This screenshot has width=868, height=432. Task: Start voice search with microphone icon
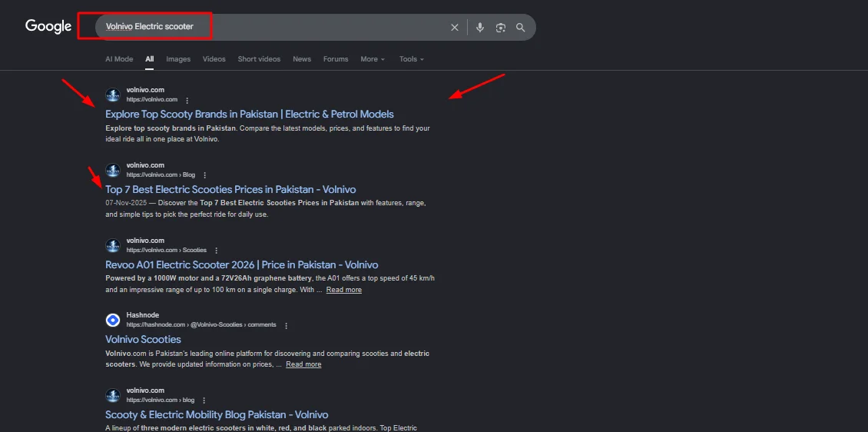(x=480, y=28)
